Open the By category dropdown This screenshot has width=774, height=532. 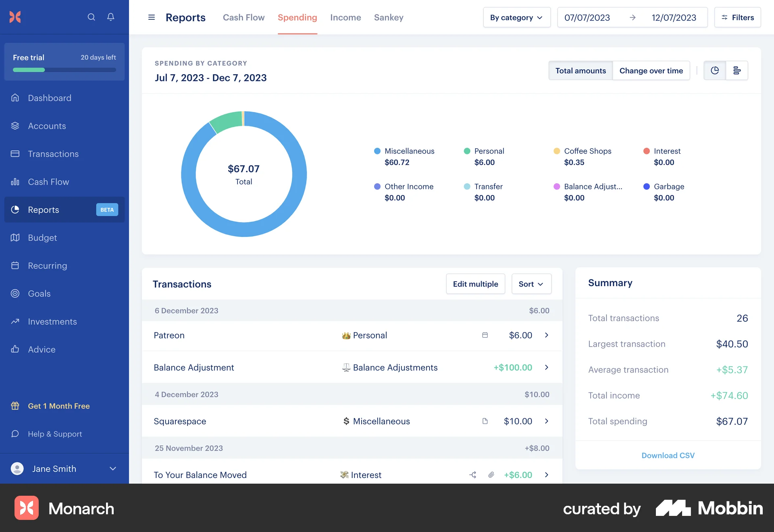pyautogui.click(x=516, y=17)
